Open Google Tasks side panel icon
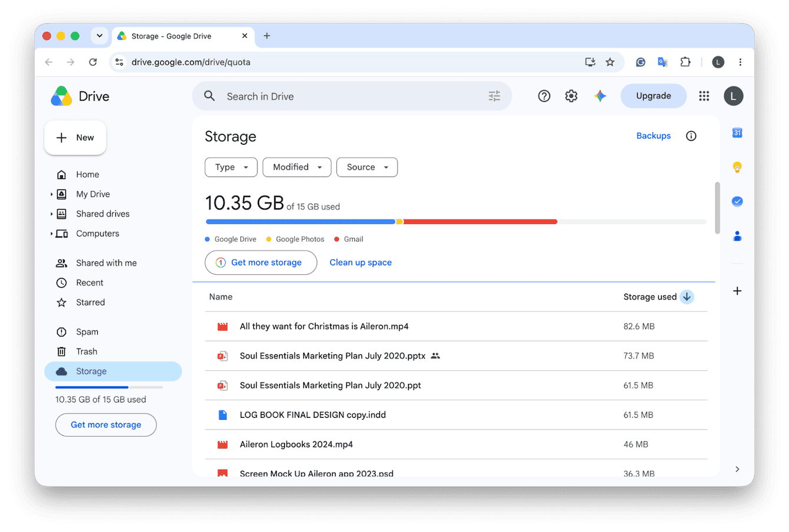 pos(737,201)
